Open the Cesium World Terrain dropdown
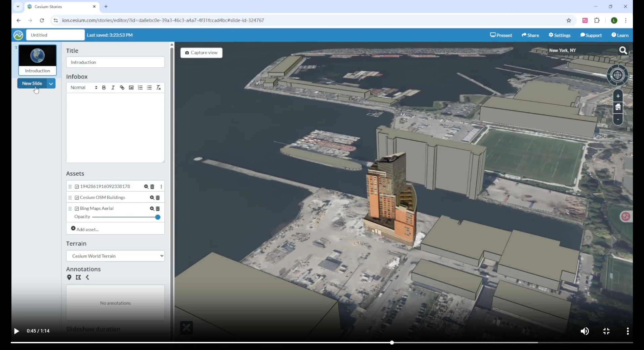The image size is (644, 350). 115,256
